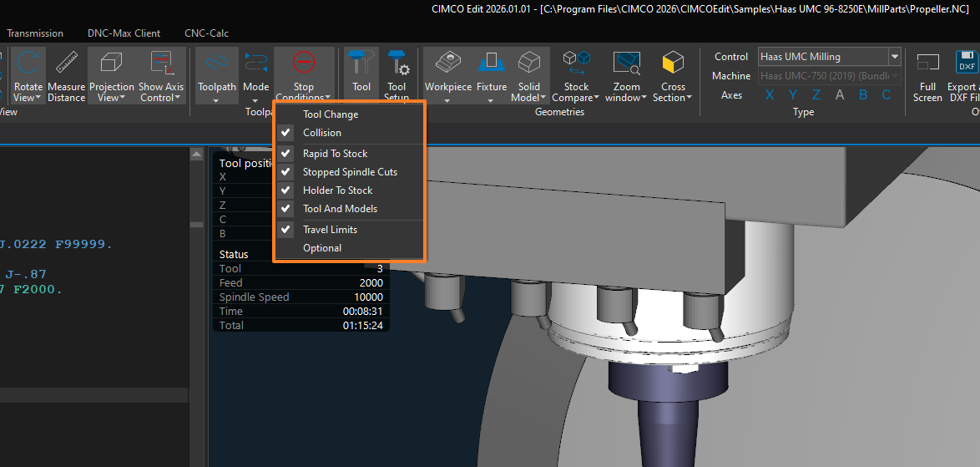Switch to the CNC-Calc tab
This screenshot has width=980, height=467.
pyautogui.click(x=206, y=33)
